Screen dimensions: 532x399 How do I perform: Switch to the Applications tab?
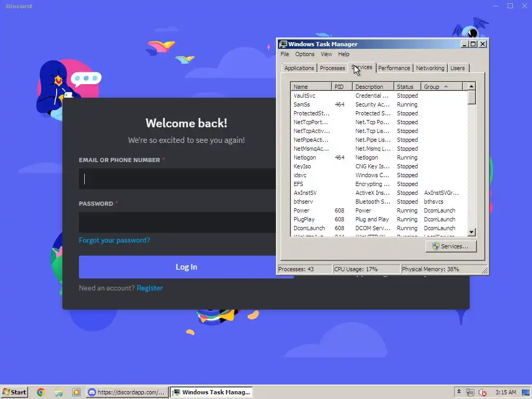[x=299, y=68]
